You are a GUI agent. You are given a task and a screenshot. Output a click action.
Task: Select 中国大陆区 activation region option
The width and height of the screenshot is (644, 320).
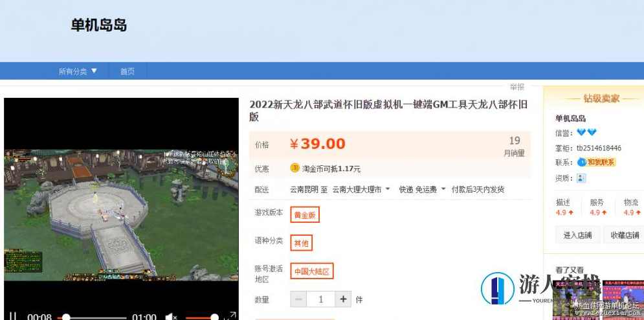[312, 271]
